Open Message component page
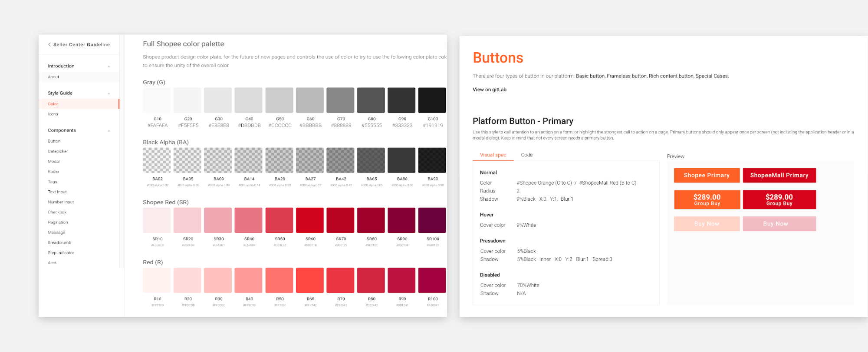Screen dimensions: 868x352 pyautogui.click(x=56, y=232)
